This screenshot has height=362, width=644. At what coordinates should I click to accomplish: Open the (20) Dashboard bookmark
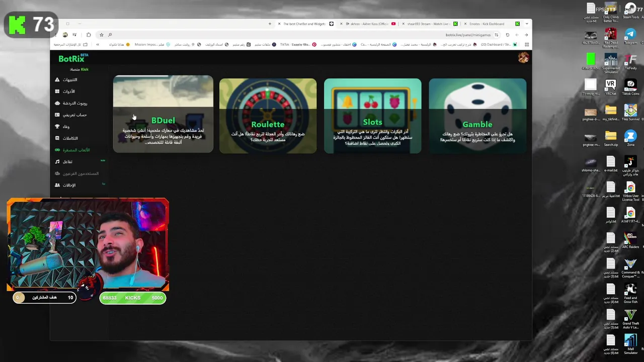pyautogui.click(x=499, y=44)
